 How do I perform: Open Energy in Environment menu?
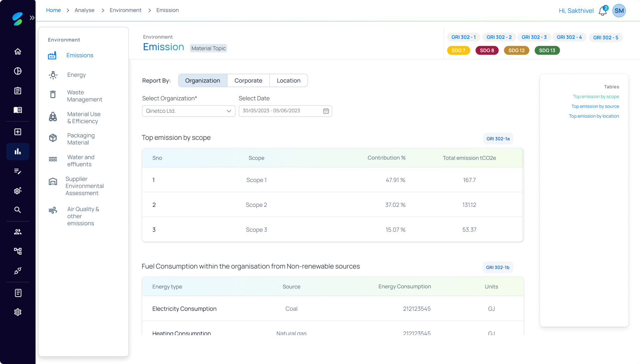76,75
